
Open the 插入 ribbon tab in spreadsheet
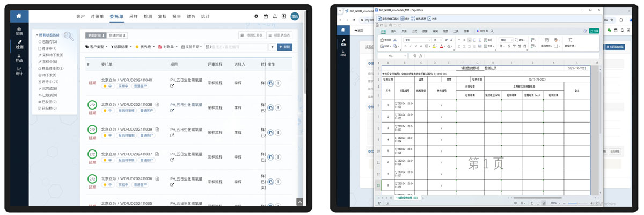pyautogui.click(x=394, y=32)
